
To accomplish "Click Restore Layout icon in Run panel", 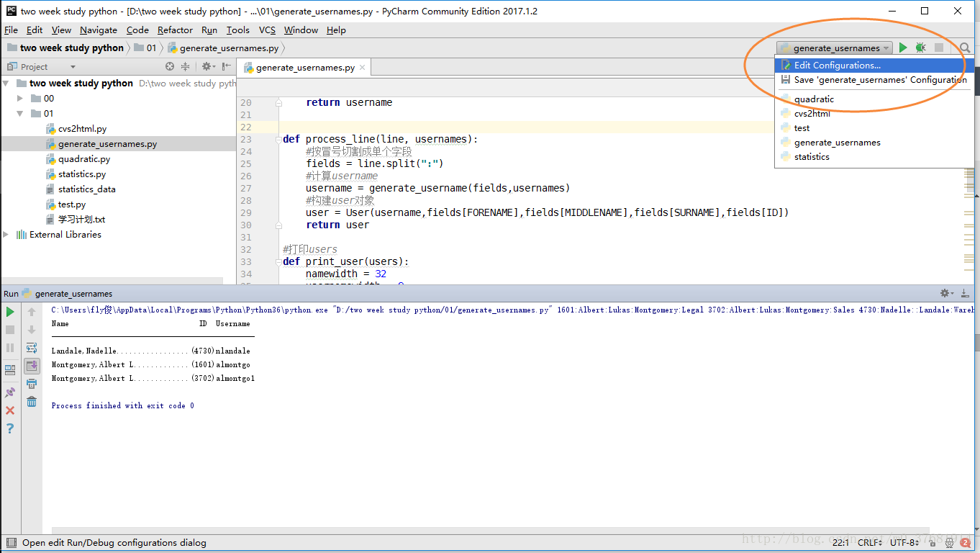I will click(x=10, y=370).
